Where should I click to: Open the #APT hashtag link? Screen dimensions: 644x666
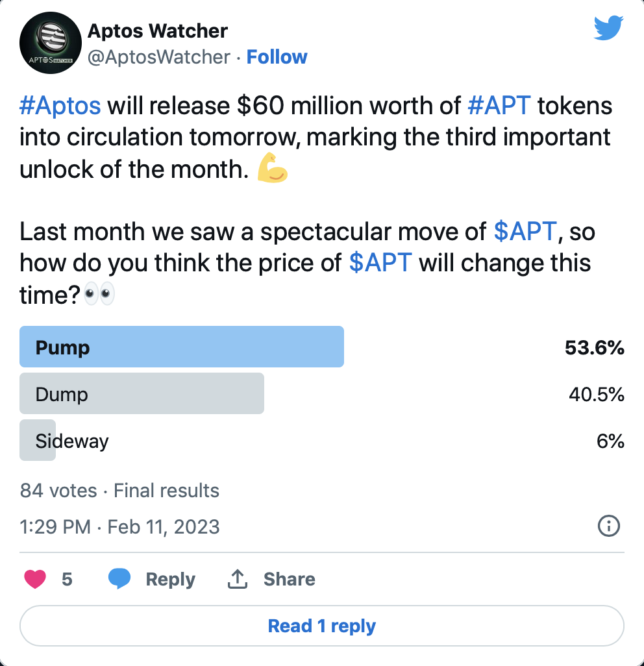coord(499,105)
